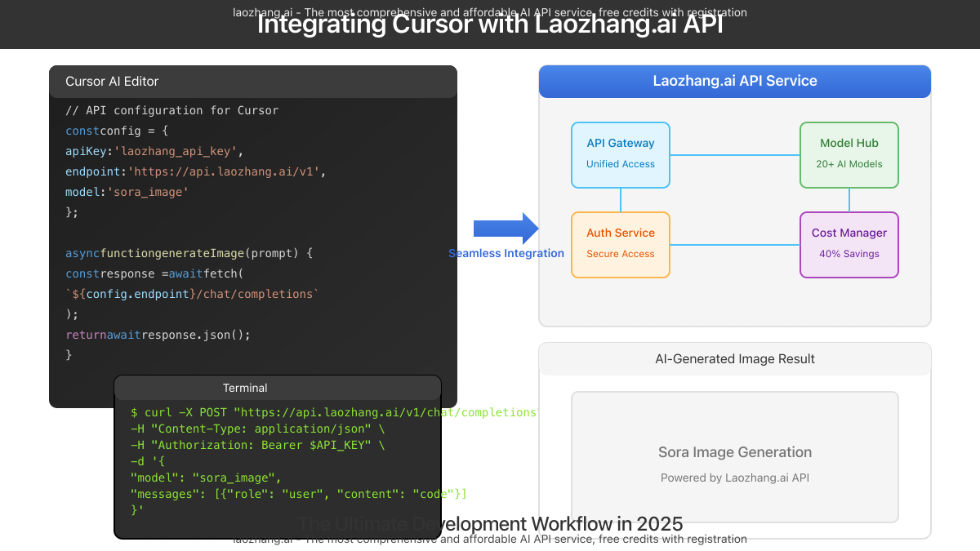
Task: Click the endpoint URL code line
Action: pos(196,171)
